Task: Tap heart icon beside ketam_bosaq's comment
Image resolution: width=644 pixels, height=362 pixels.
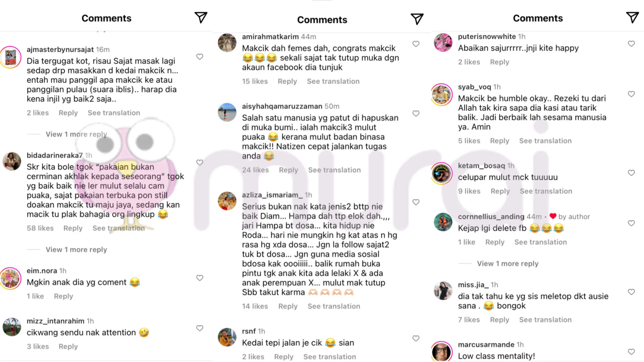Action: point(631,173)
